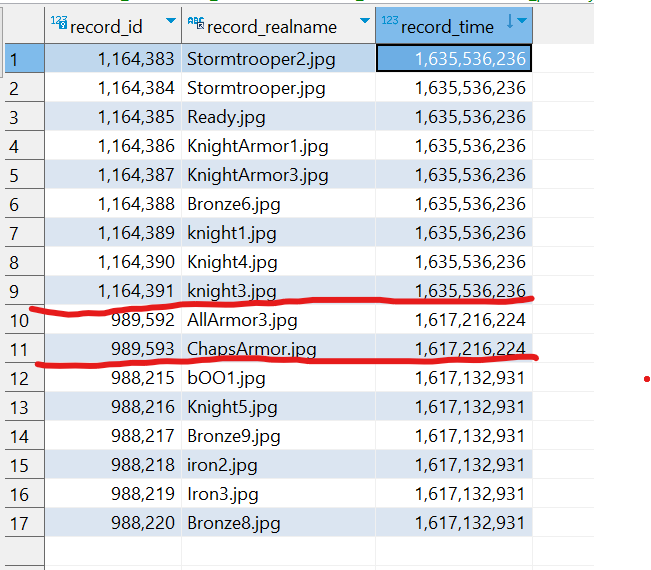Click cell Stormtrooper2.jpg
This screenshot has width=651, height=570.
coord(278,59)
